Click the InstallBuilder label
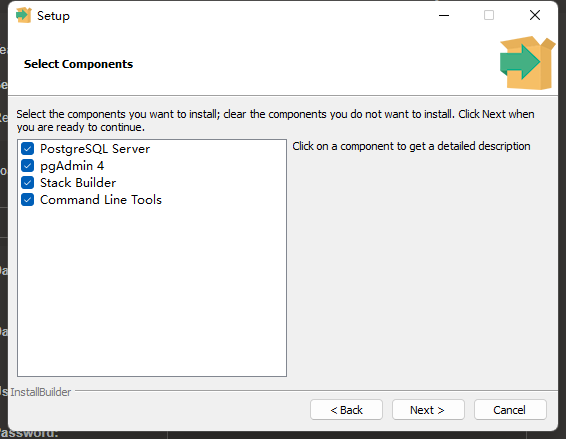Image resolution: width=566 pixels, height=439 pixels. (40, 392)
